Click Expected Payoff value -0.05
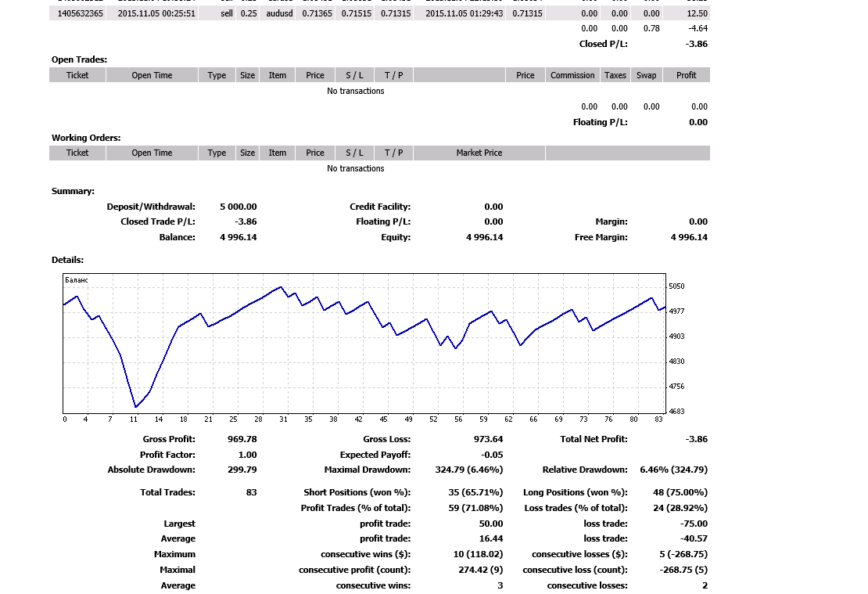Image resolution: width=868 pixels, height=594 pixels. 492,455
